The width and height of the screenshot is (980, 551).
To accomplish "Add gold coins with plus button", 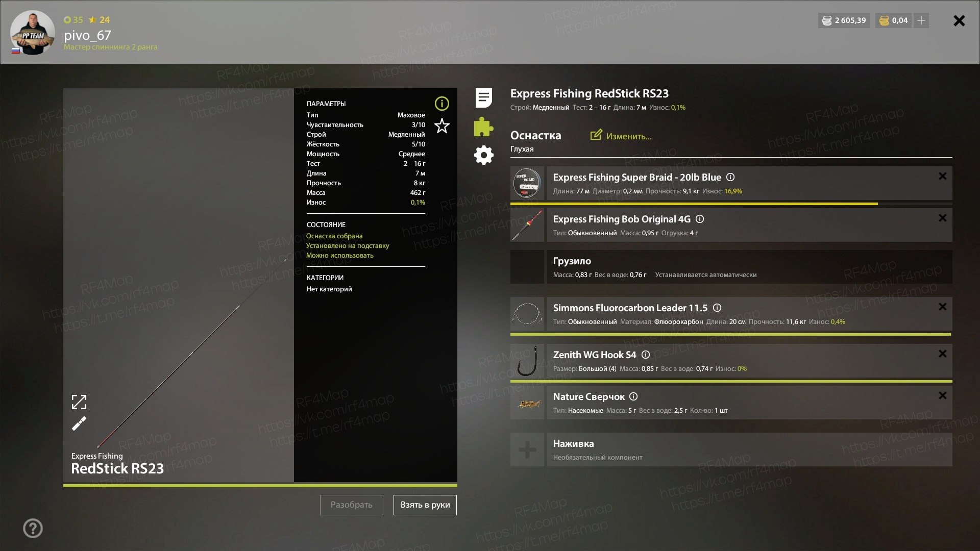I will [921, 20].
